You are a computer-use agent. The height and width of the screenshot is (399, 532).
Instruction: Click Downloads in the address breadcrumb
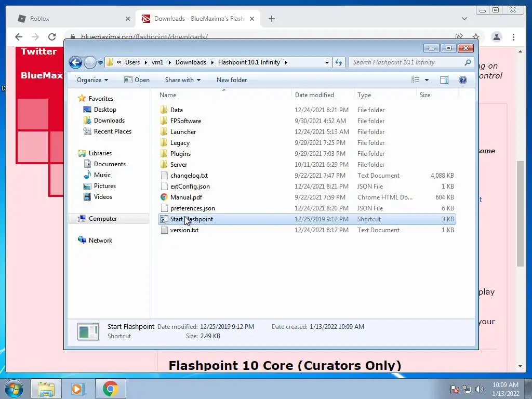(x=191, y=62)
